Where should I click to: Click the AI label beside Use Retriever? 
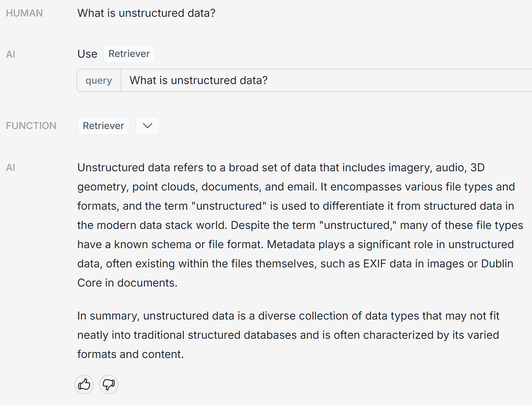(11, 54)
